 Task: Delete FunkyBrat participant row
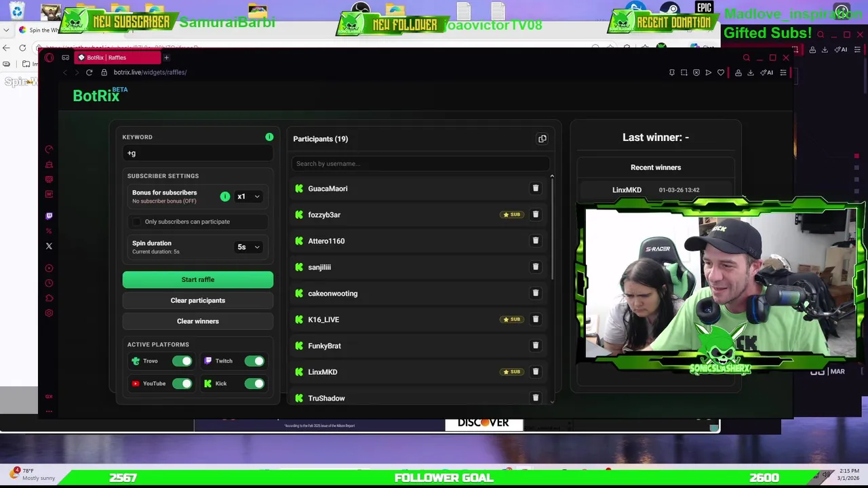click(535, 346)
